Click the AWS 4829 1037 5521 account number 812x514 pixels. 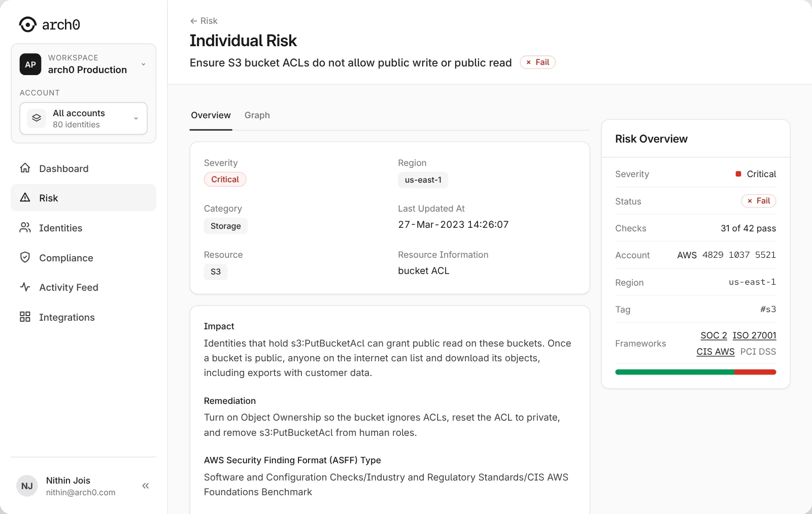pyautogui.click(x=726, y=255)
